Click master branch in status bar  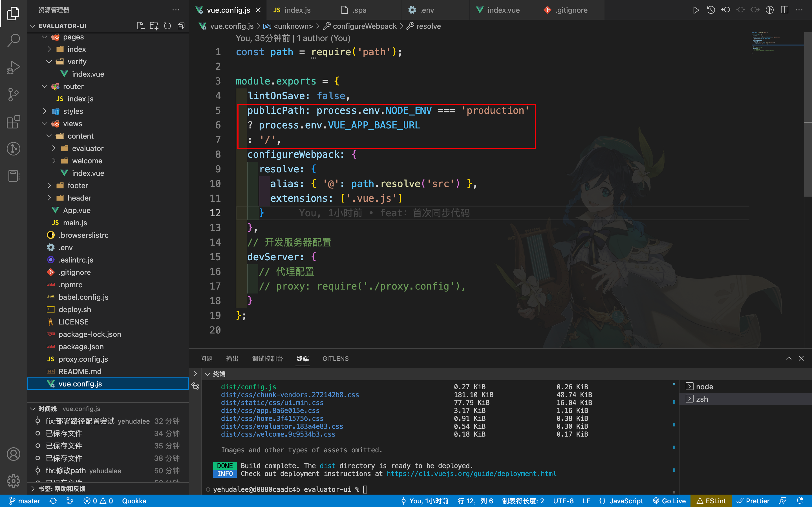(x=25, y=501)
